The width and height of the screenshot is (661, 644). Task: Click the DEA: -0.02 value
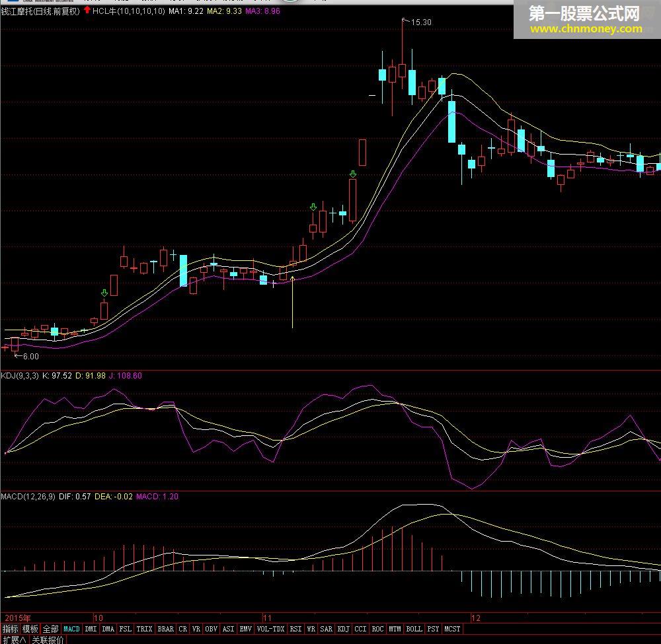click(x=114, y=496)
